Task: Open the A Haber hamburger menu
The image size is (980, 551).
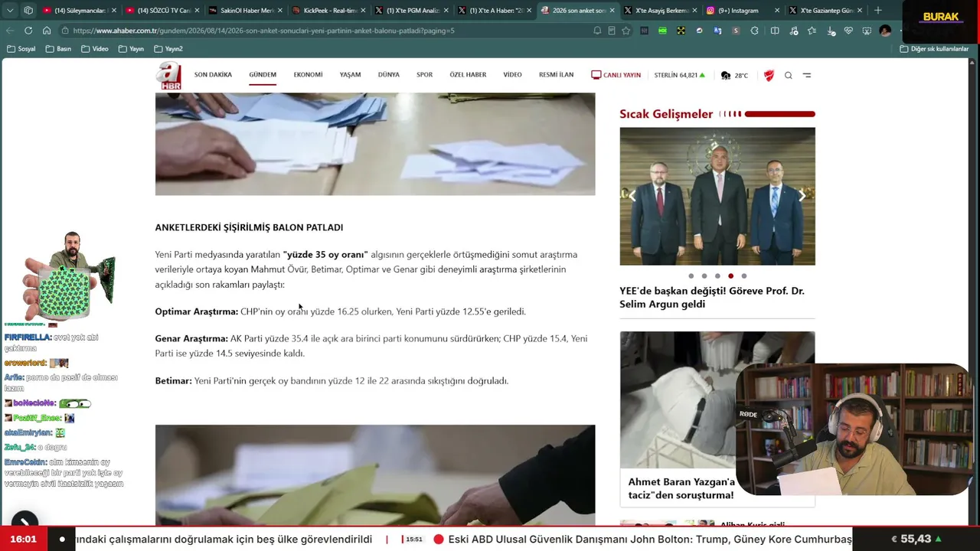Action: 807,75
